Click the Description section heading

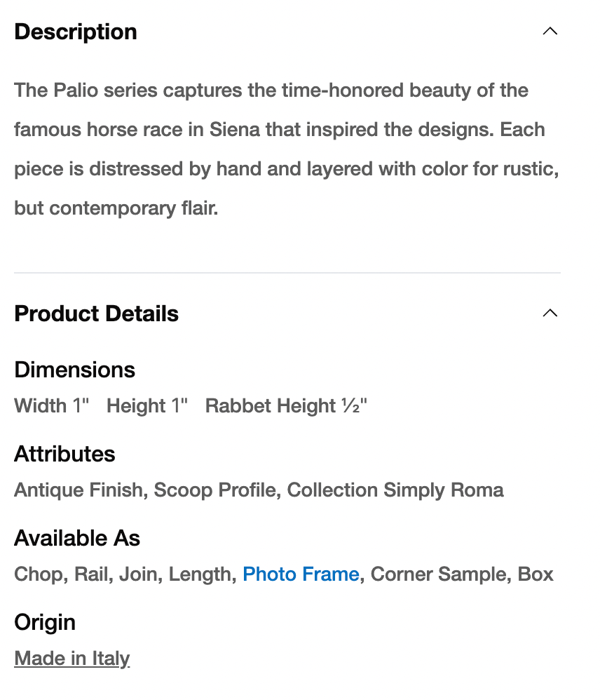click(76, 32)
